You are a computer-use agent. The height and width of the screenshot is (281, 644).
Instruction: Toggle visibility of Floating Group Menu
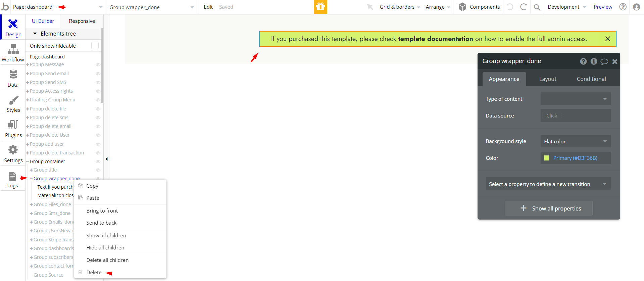(x=98, y=100)
